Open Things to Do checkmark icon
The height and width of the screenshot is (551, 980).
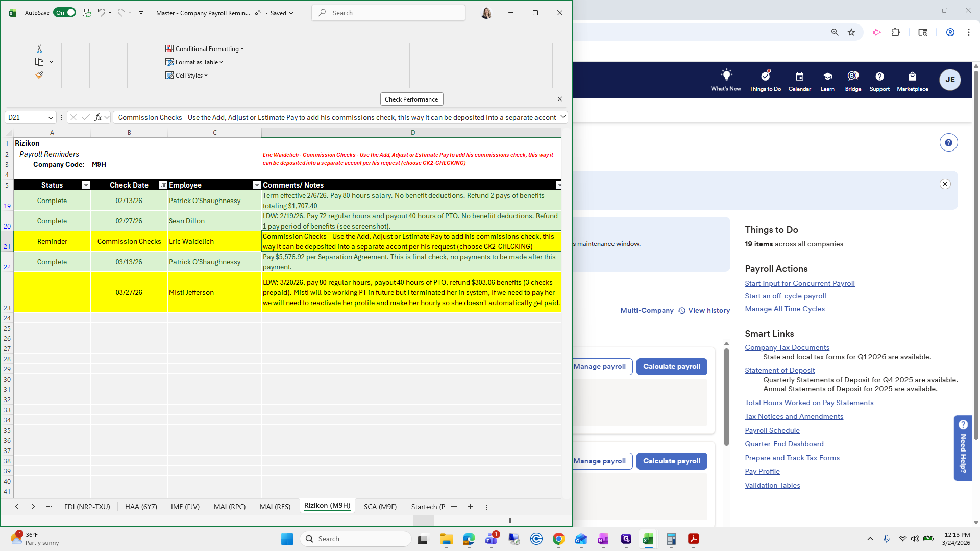(765, 77)
